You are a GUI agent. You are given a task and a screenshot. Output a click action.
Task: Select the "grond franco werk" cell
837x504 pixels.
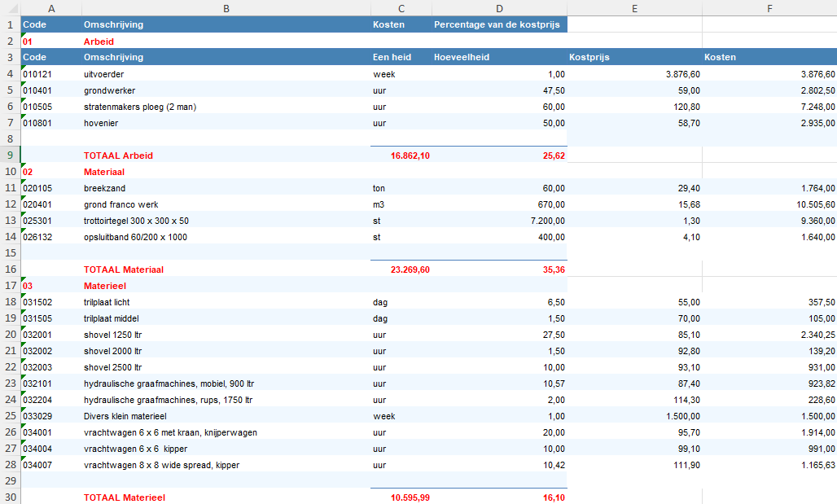pyautogui.click(x=226, y=204)
